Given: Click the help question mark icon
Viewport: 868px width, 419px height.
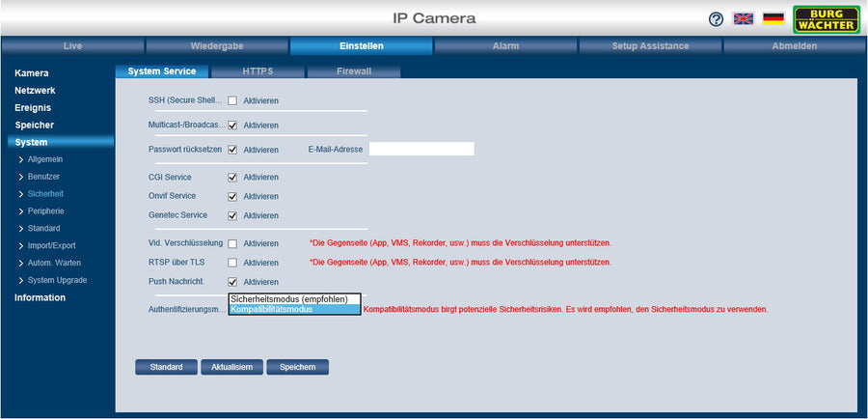Looking at the screenshot, I should [716, 19].
